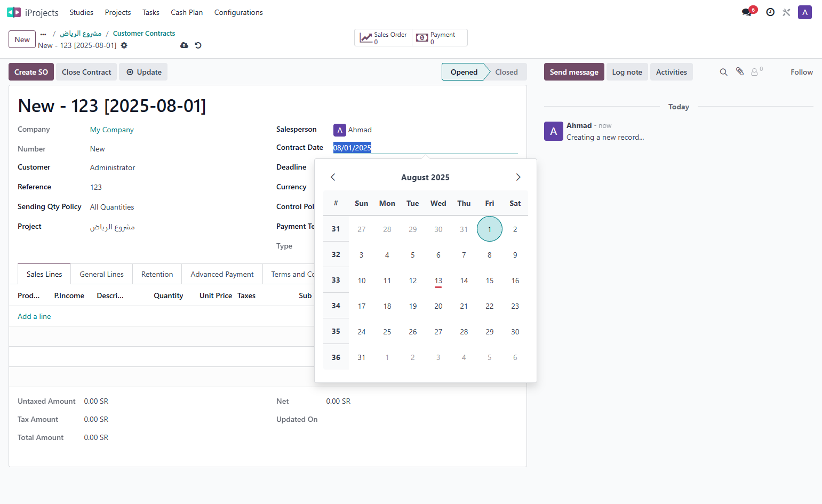822x504 pixels.
Task: Open Customer Contracts breadcrumb link
Action: pyautogui.click(x=144, y=33)
